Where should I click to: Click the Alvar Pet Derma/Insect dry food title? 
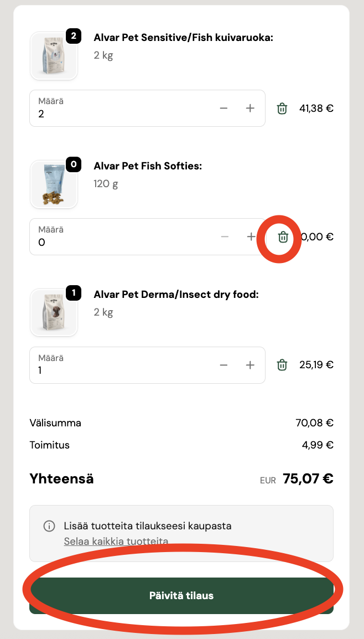coord(176,295)
